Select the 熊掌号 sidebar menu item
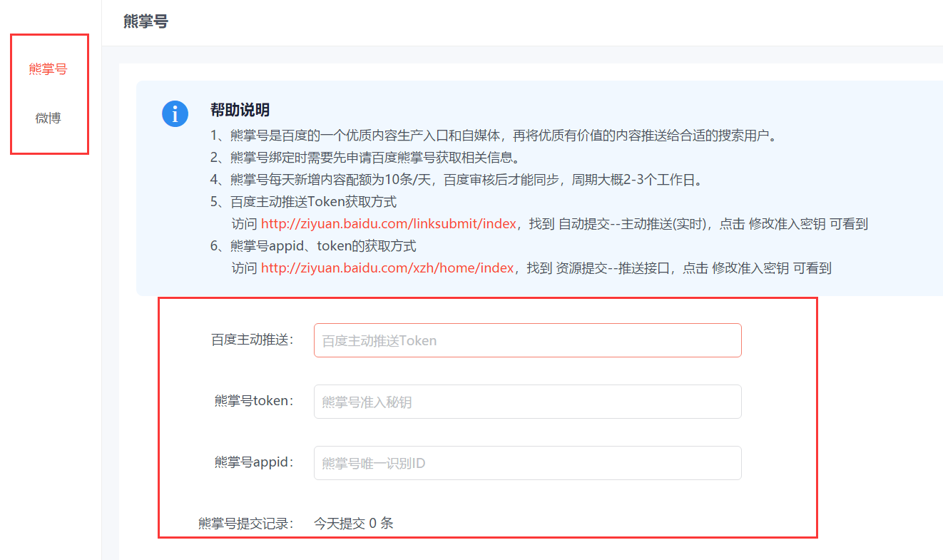This screenshot has height=560, width=943. tap(49, 69)
